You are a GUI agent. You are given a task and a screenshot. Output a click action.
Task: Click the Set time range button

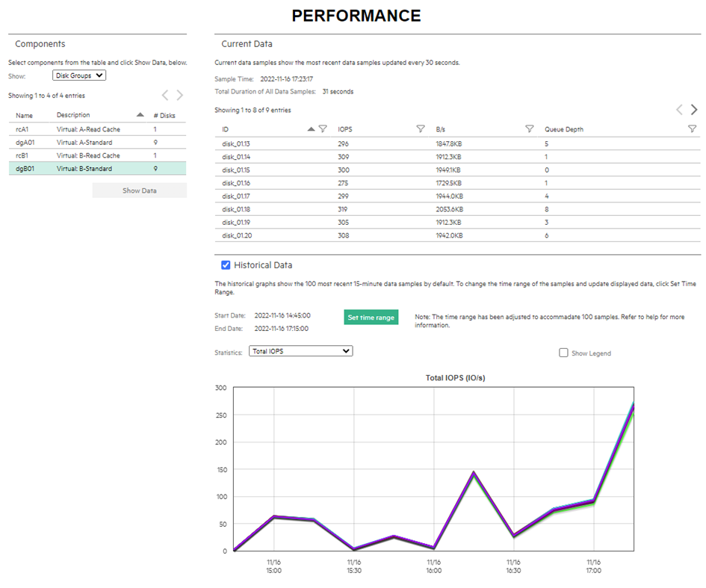click(x=371, y=318)
